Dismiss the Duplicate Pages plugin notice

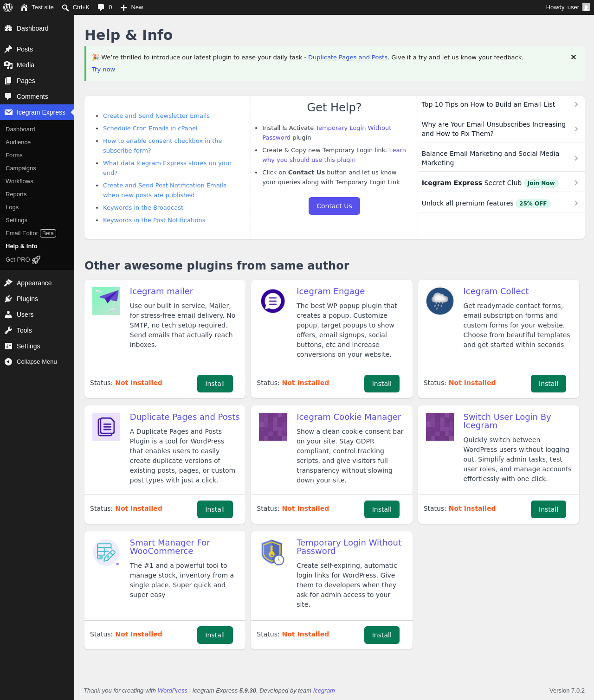point(574,57)
